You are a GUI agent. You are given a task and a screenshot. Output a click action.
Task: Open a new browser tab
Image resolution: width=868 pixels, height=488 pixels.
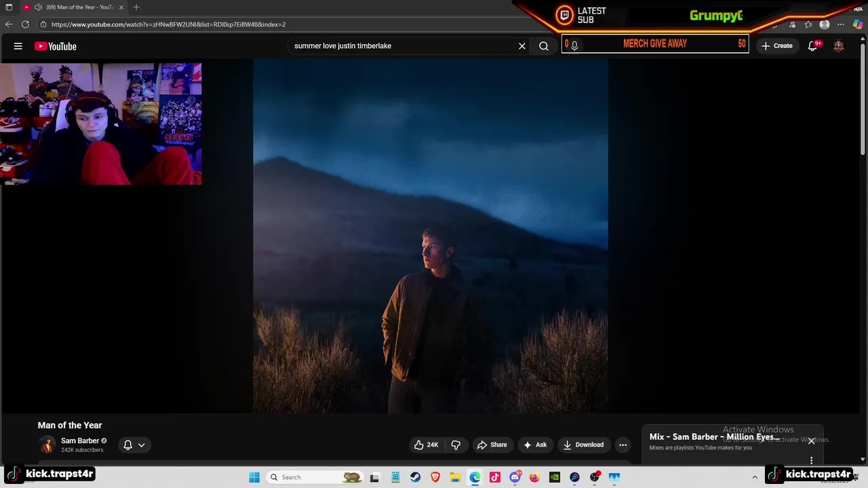[x=136, y=7]
